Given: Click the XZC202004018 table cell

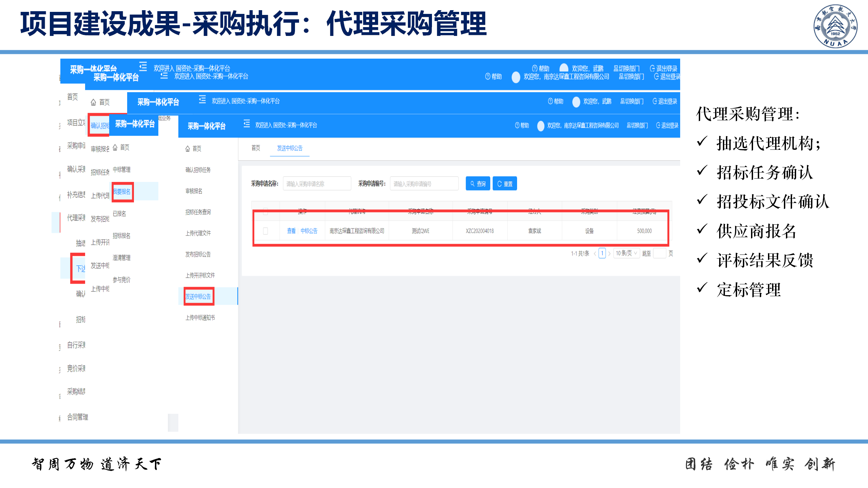Looking at the screenshot, I should pyautogui.click(x=480, y=231).
